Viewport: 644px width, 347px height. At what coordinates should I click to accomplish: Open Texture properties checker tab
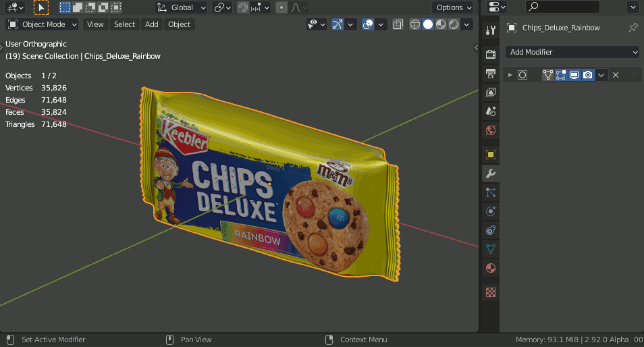pos(490,292)
